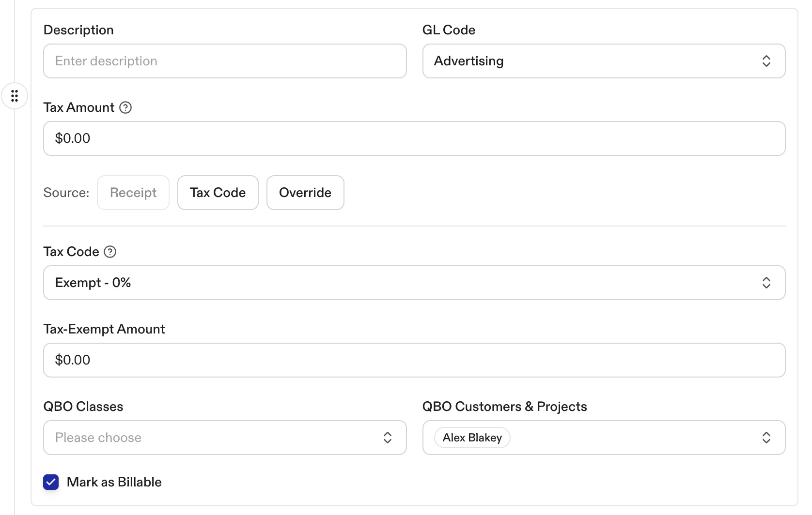The height and width of the screenshot is (515, 812).
Task: Click the Tax Code field label
Action: [x=71, y=252]
